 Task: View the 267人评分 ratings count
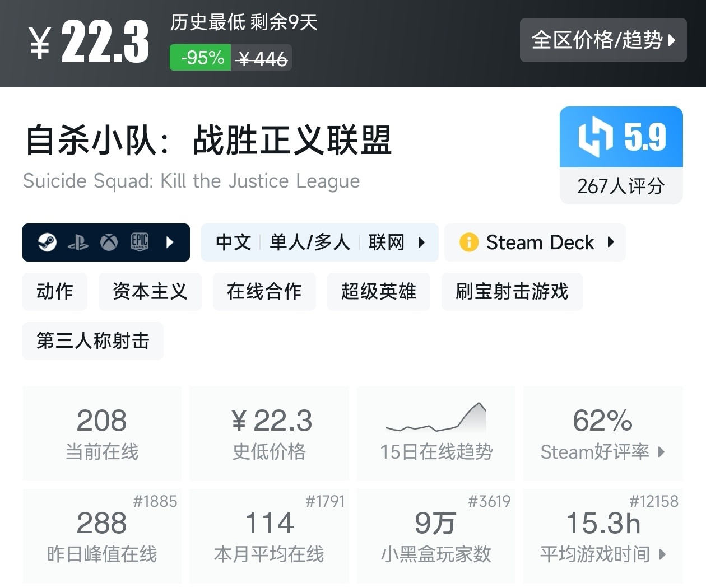tap(621, 186)
